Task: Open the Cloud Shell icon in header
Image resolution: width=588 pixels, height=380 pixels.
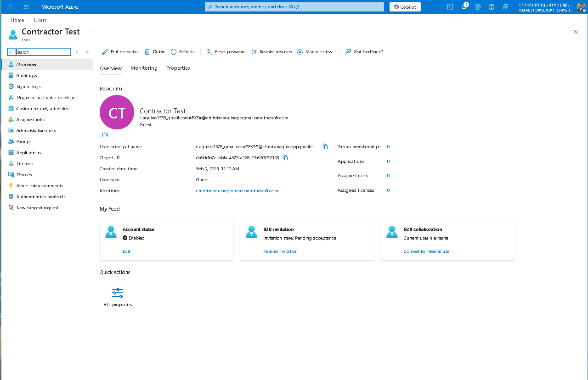Action: pyautogui.click(x=450, y=7)
